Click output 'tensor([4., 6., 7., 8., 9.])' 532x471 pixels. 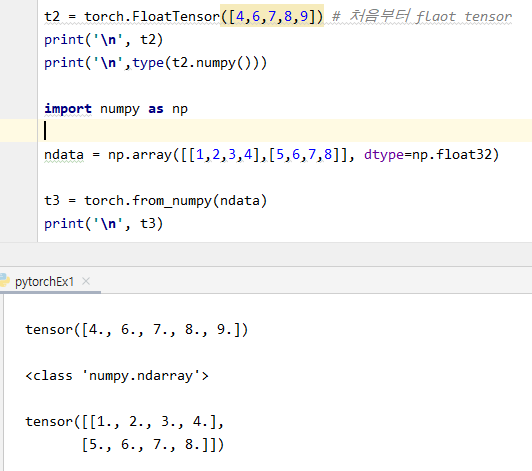point(137,329)
